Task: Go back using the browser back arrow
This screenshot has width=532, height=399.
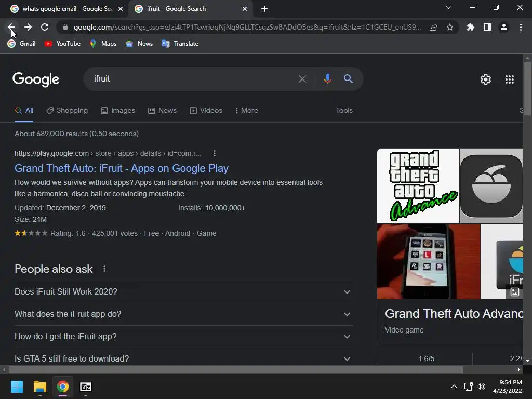Action: point(11,27)
